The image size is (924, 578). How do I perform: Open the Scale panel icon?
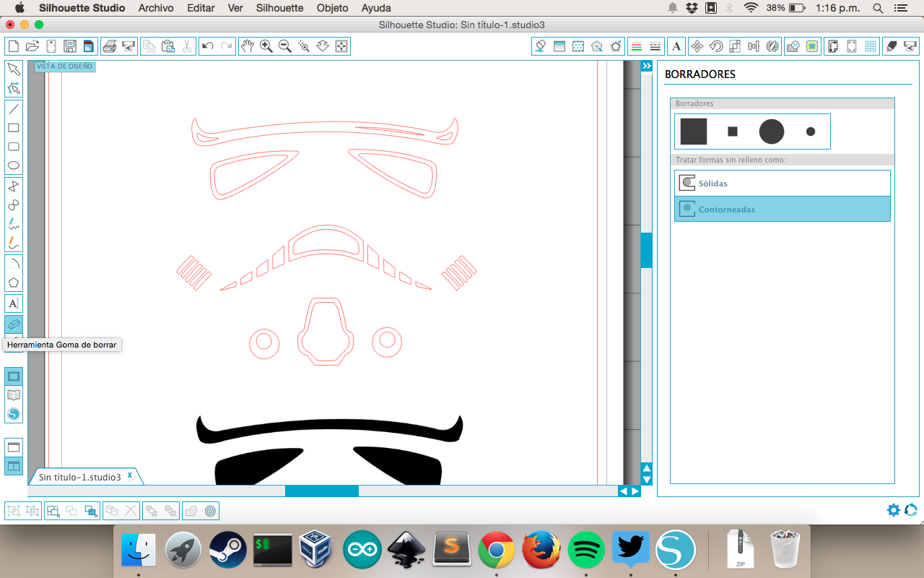click(x=735, y=46)
